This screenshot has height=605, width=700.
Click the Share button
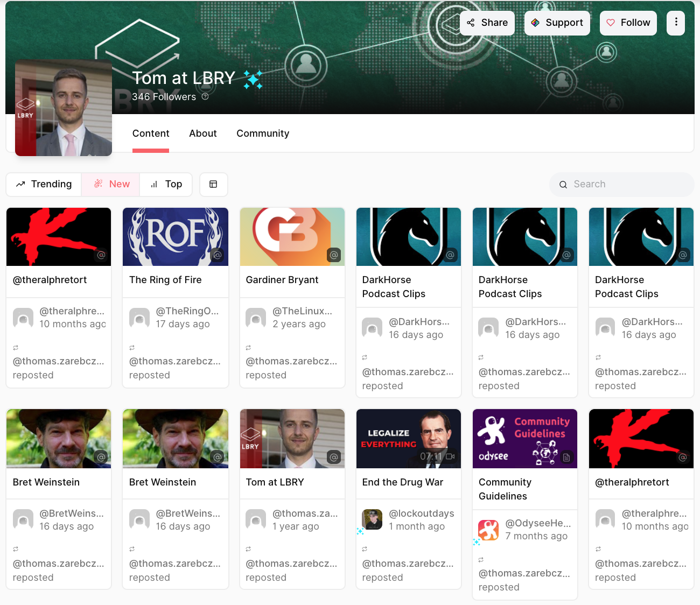point(487,23)
